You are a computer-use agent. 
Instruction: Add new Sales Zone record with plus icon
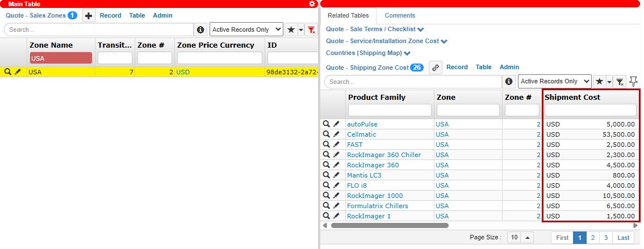89,16
